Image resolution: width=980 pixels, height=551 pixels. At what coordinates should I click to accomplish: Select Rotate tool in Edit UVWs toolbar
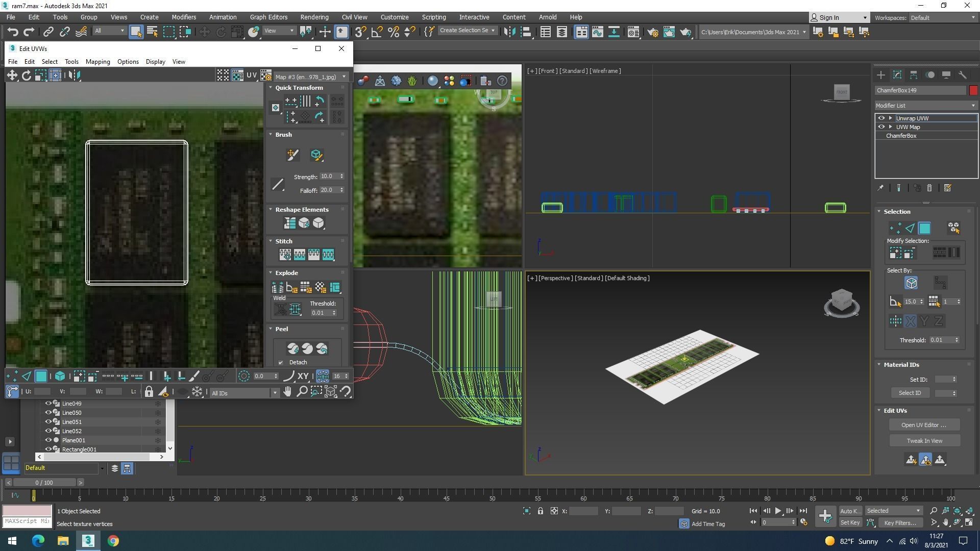click(x=27, y=76)
